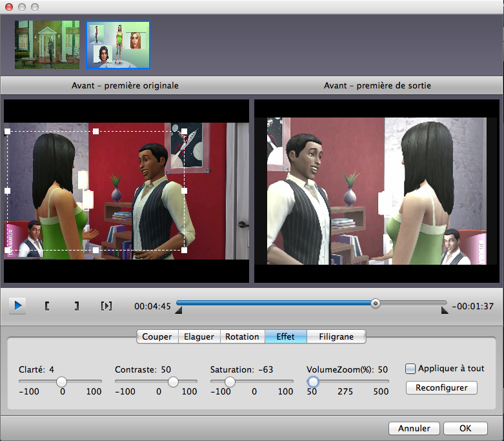
Task: Grab the bottom-right crop handle
Action: pyautogui.click(x=184, y=250)
